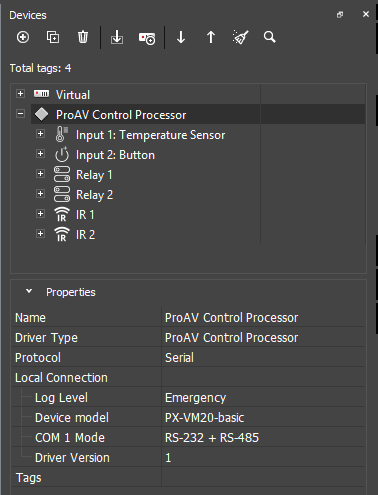Undock the Devices panel
This screenshot has height=495, width=378.
(340, 15)
